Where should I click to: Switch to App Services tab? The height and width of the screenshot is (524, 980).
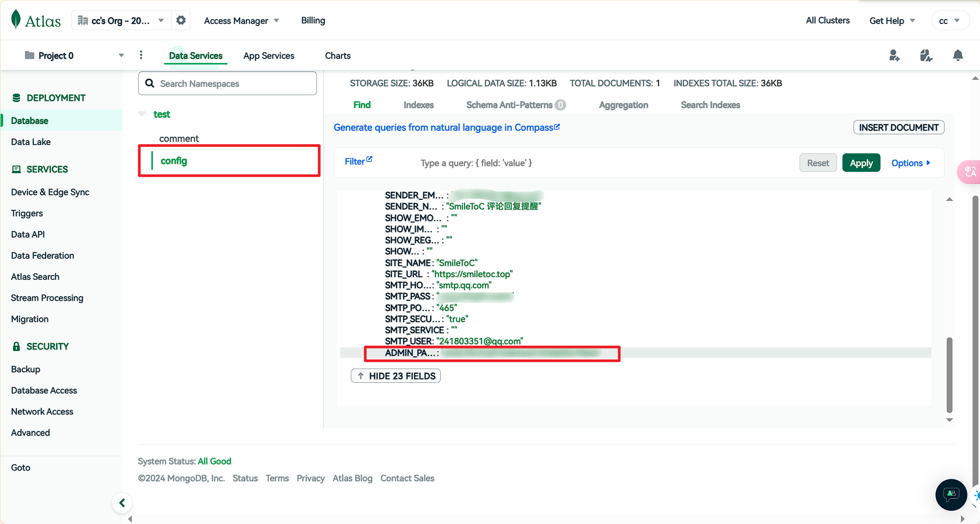(269, 56)
